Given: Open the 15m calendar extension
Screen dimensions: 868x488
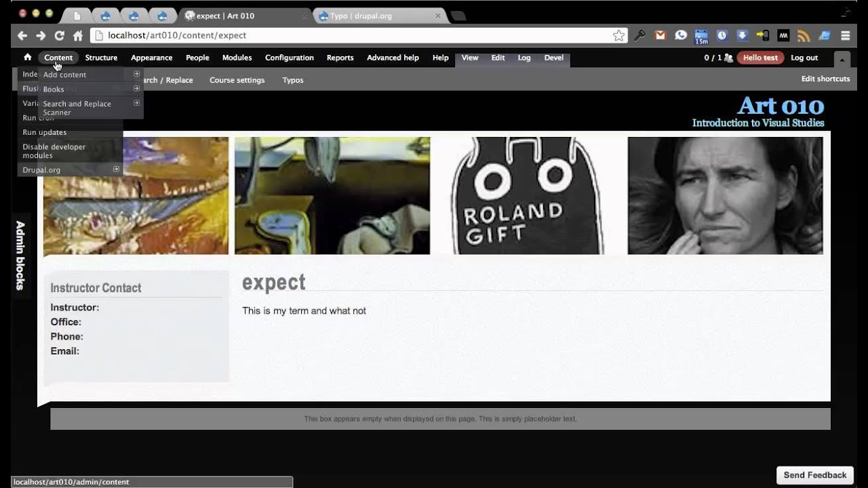Looking at the screenshot, I should point(701,36).
